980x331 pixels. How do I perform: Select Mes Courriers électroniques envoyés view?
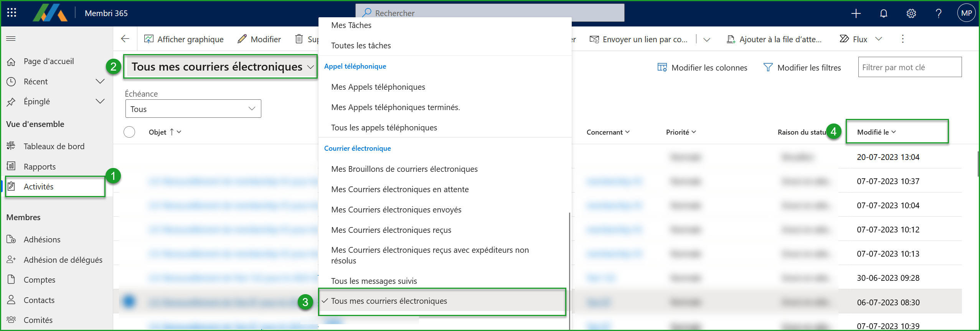[x=396, y=210]
